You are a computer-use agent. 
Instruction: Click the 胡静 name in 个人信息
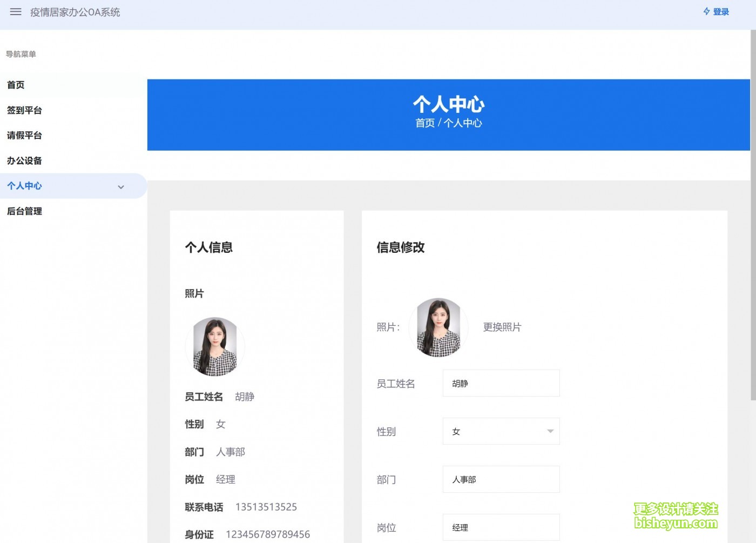click(245, 397)
